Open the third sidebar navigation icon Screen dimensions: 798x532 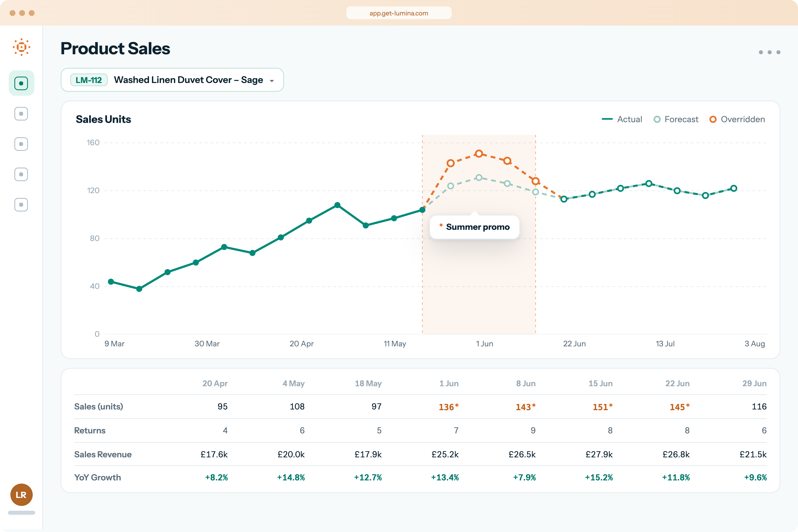[x=21, y=144]
